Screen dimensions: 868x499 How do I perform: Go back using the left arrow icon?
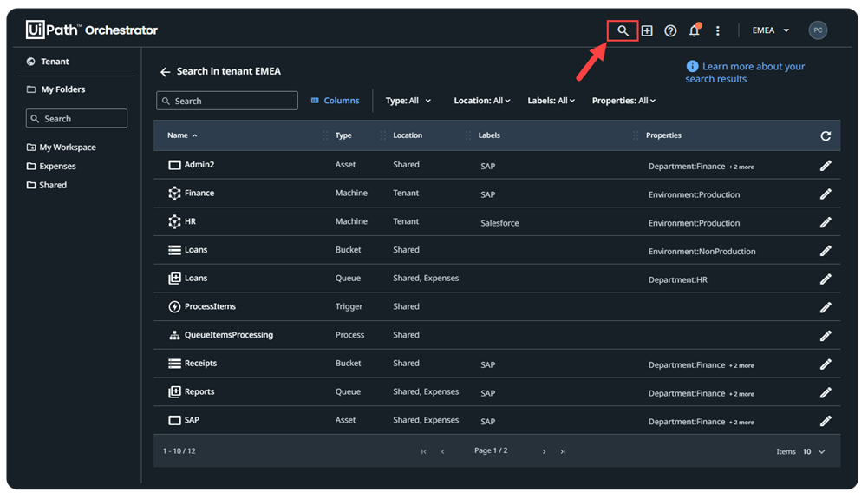[165, 72]
